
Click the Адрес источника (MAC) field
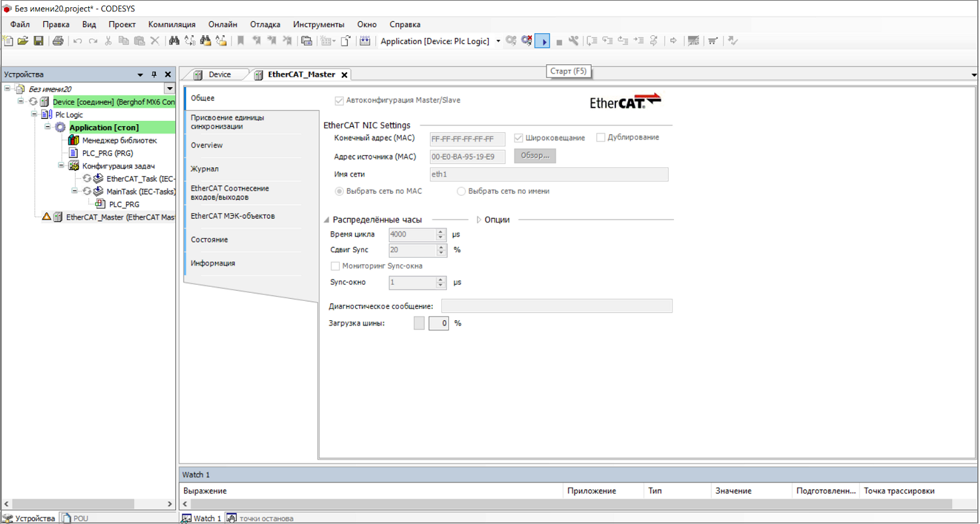467,157
